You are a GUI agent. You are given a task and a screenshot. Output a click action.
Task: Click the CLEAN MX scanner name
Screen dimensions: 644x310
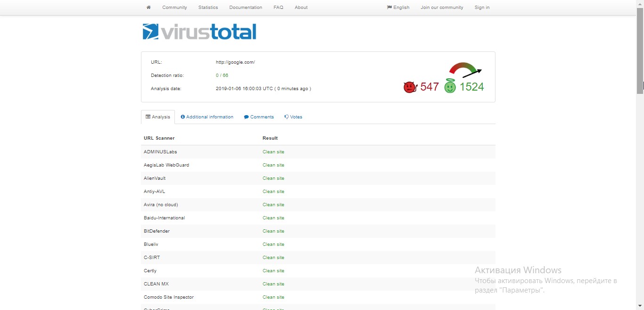tap(156, 284)
